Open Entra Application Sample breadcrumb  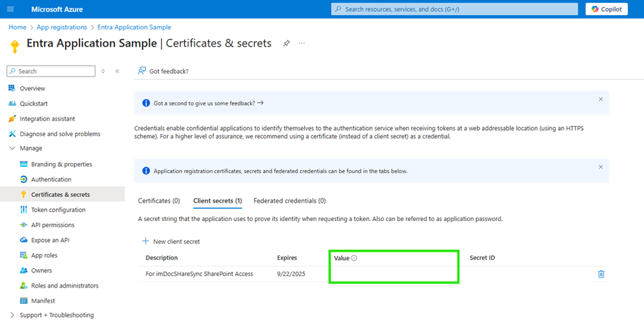[134, 27]
